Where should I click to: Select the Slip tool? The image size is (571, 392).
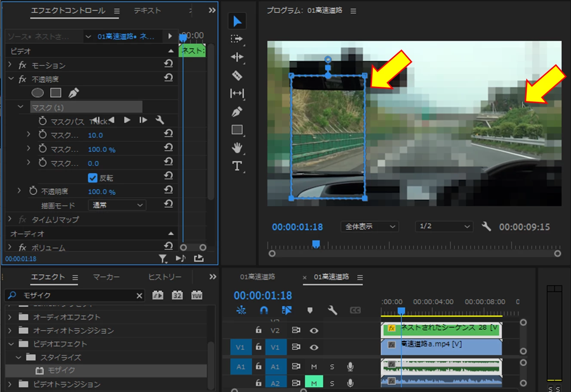coord(237,93)
